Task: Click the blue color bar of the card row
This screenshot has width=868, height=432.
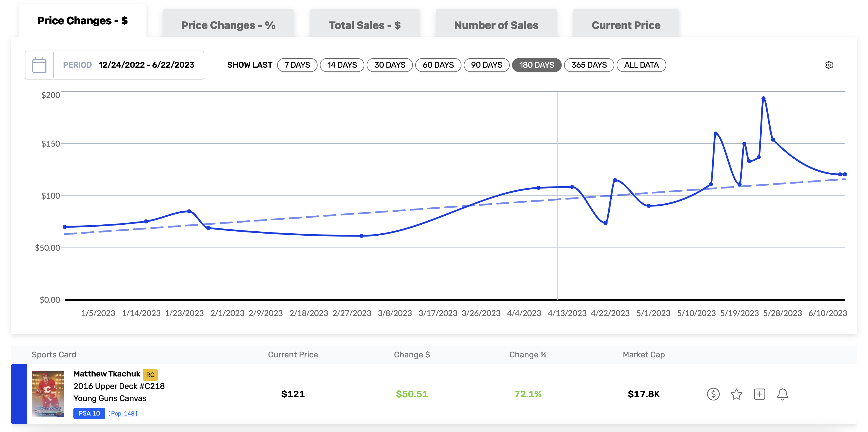Action: pyautogui.click(x=19, y=394)
